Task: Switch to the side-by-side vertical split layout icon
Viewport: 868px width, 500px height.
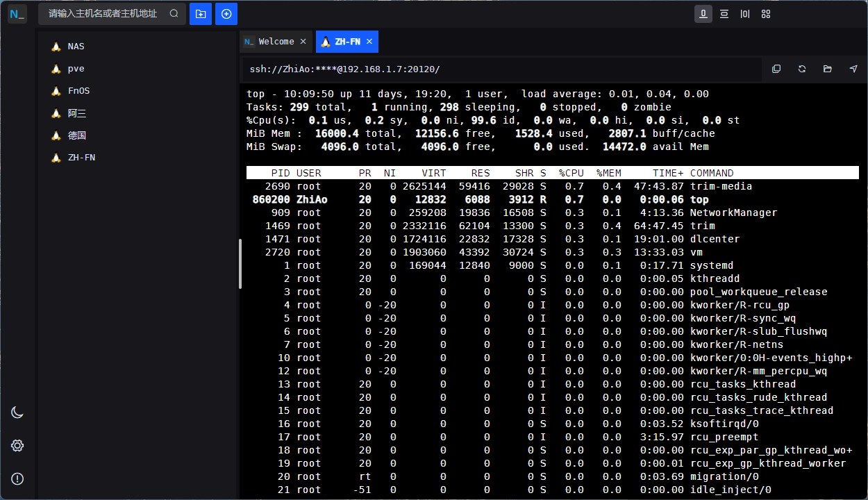Action: [745, 14]
